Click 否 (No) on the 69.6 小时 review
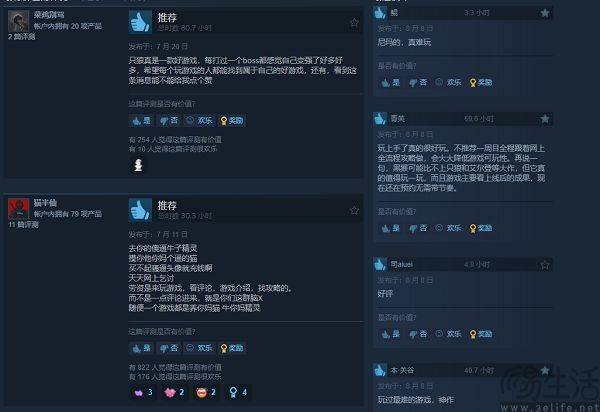The image size is (600, 412). (418, 228)
